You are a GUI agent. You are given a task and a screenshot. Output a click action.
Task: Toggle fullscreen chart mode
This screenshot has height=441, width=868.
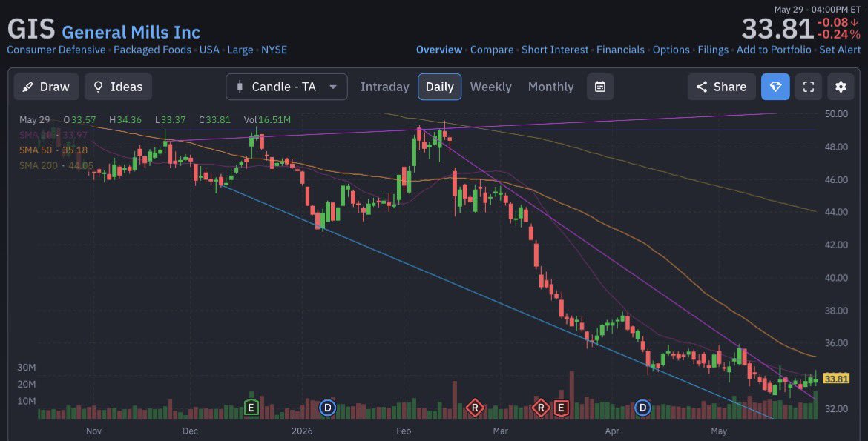(x=809, y=87)
